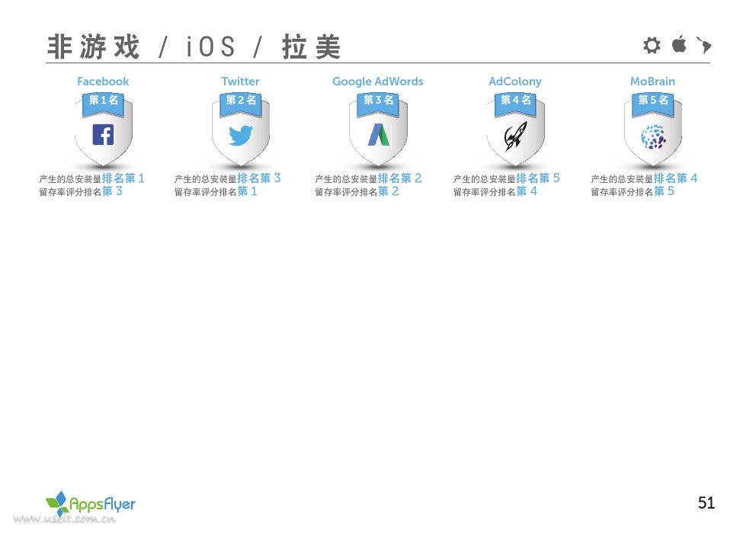
Task: Click the MoBrain heading text
Action: pyautogui.click(x=653, y=81)
